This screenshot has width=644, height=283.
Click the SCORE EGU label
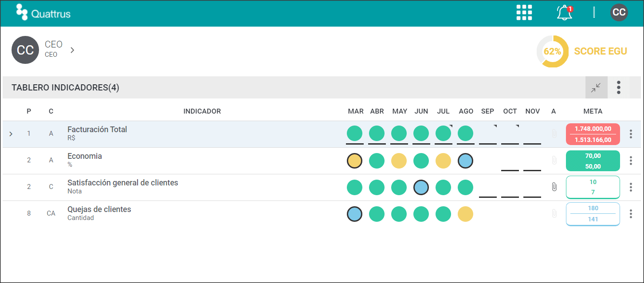tap(601, 51)
